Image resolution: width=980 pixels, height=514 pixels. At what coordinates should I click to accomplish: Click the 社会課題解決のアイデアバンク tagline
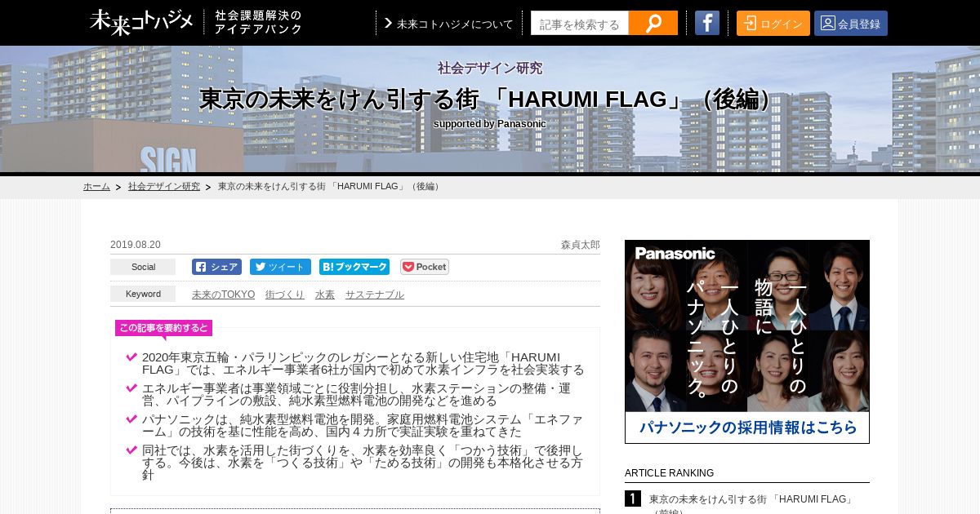coord(258,22)
